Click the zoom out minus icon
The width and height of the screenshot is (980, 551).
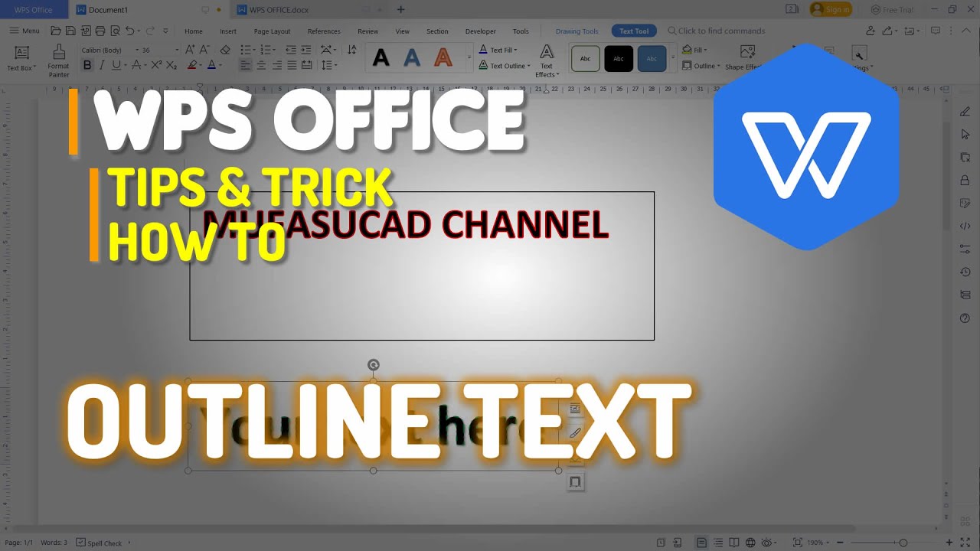pyautogui.click(x=840, y=543)
